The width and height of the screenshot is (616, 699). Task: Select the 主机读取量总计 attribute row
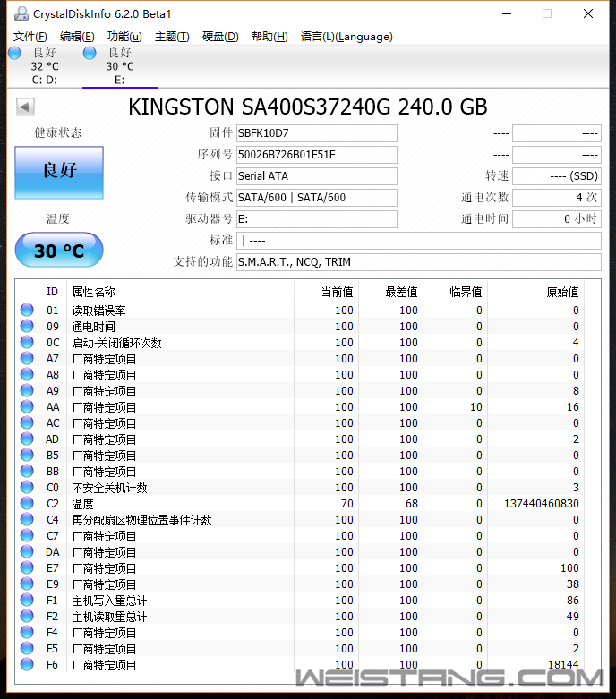[x=302, y=616]
